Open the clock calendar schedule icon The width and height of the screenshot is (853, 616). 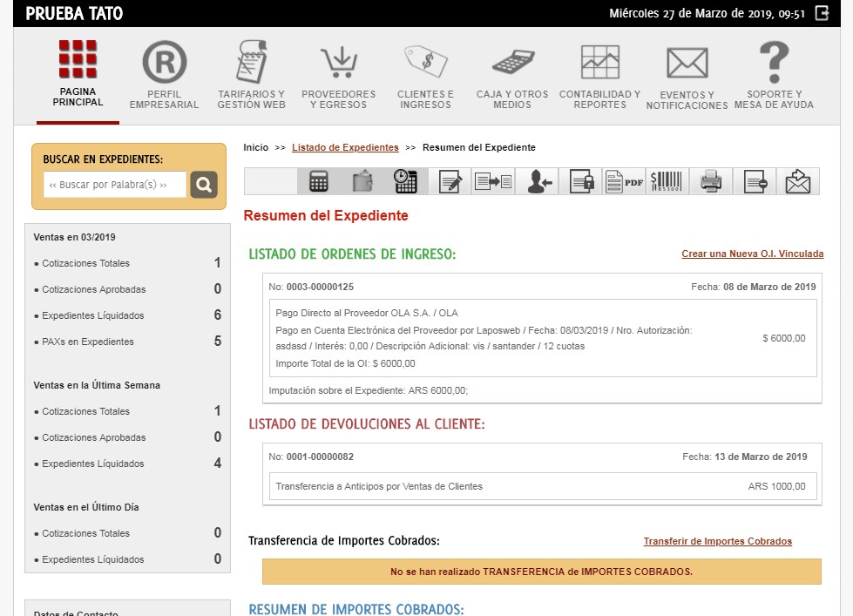(x=406, y=181)
